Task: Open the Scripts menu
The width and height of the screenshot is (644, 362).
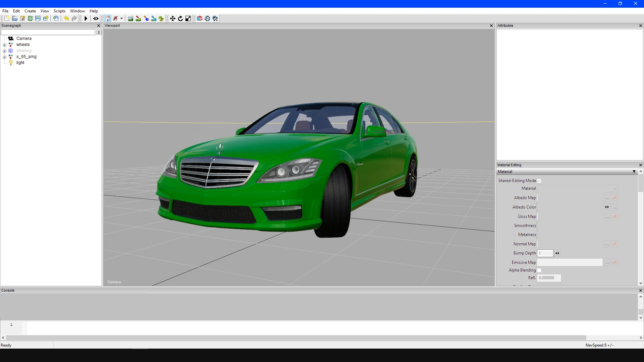Action: (59, 11)
